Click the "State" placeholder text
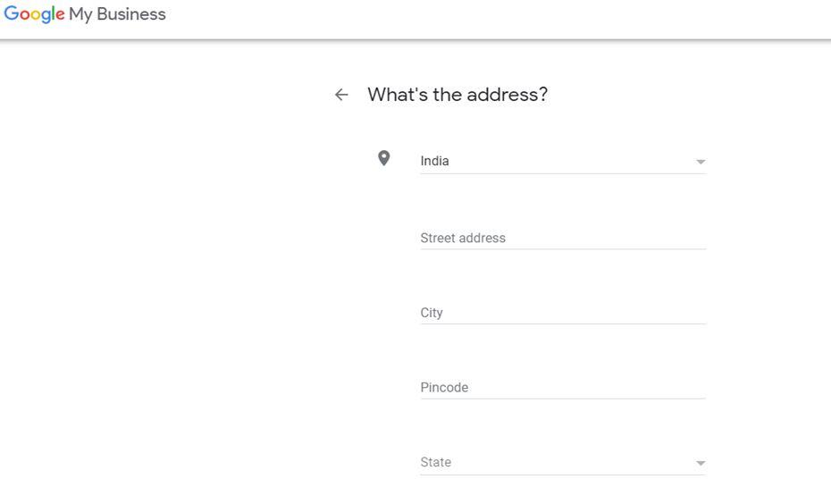Viewport: 831px width, 504px height. coord(436,462)
